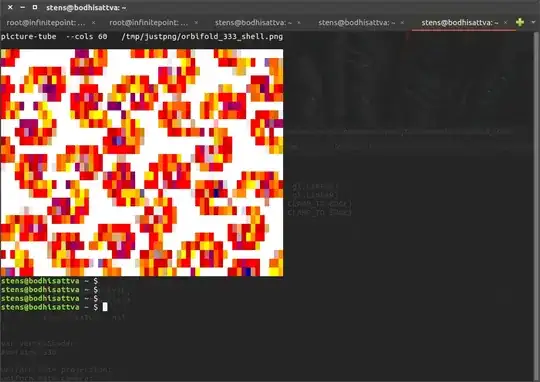Close the terminal window with title bar X
Viewport: 540px width, 382px height.
pyautogui.click(x=10, y=7)
